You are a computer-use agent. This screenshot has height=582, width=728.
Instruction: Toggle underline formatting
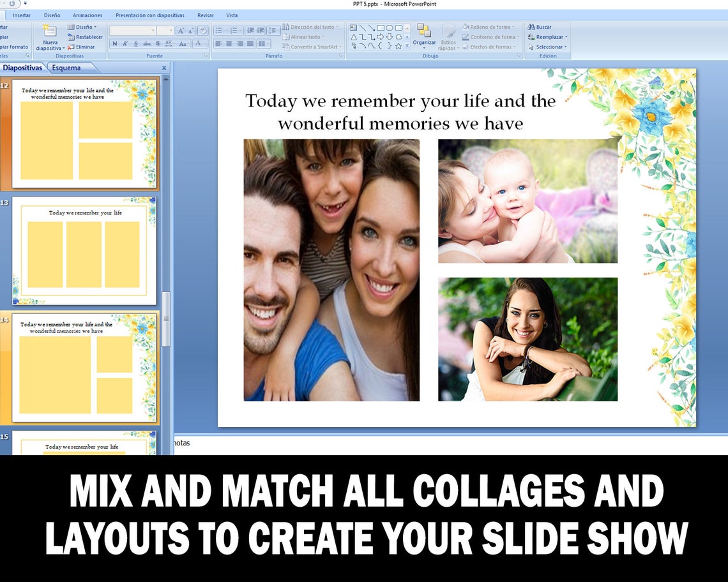point(136,43)
